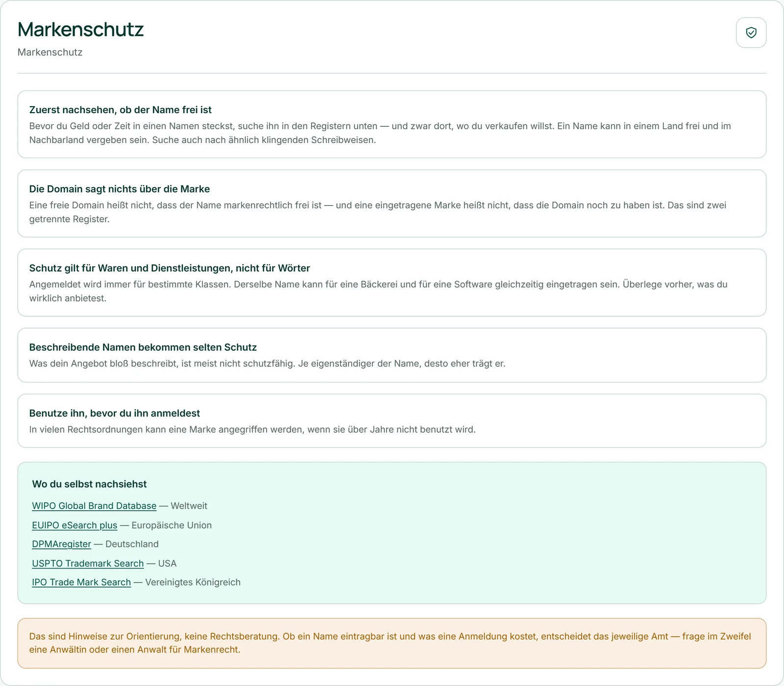Screen dimensions: 784x686
Task: Click the text starting 'In vielen Rechtsordnungen'
Action: (252, 429)
